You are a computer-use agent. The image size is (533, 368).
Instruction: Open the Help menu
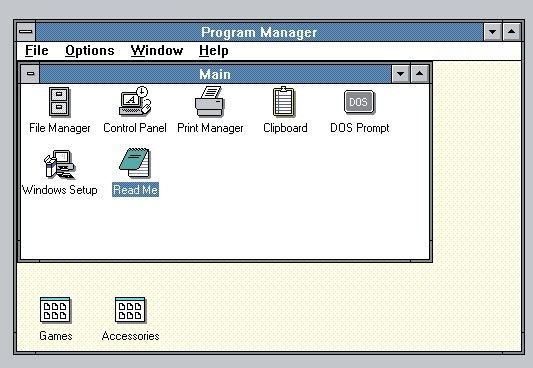pyautogui.click(x=213, y=51)
